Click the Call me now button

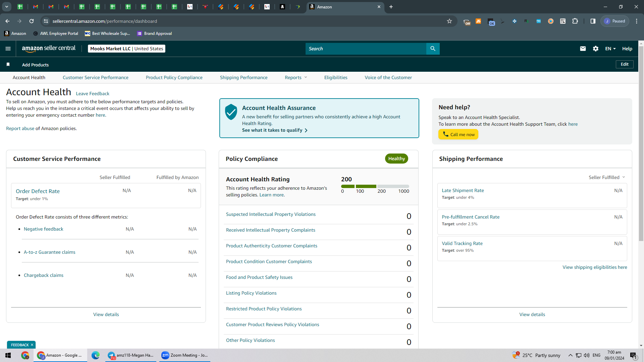tap(458, 134)
